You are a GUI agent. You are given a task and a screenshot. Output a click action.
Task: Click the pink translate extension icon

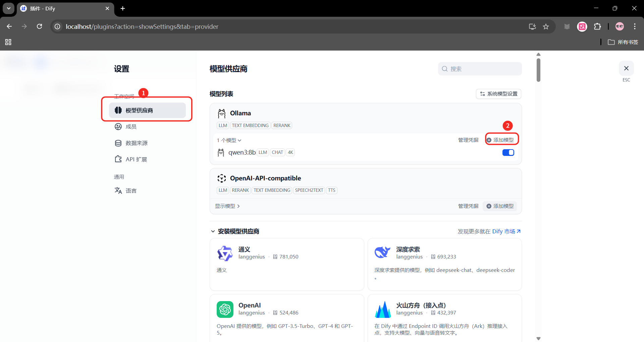tap(582, 26)
